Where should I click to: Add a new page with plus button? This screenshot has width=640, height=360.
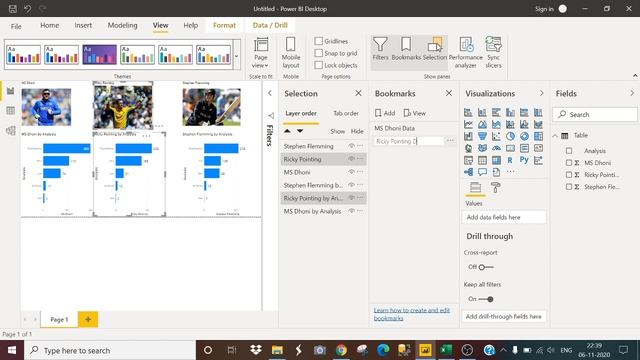pos(88,319)
